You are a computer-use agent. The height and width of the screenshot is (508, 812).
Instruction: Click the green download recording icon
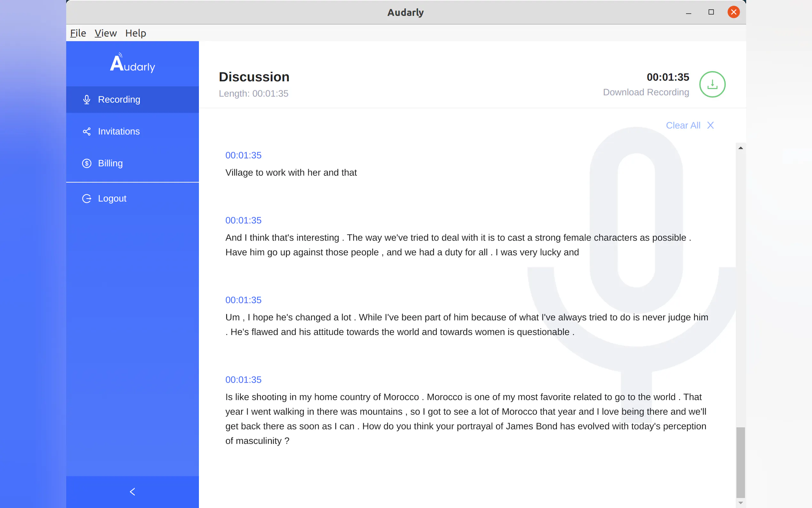712,84
